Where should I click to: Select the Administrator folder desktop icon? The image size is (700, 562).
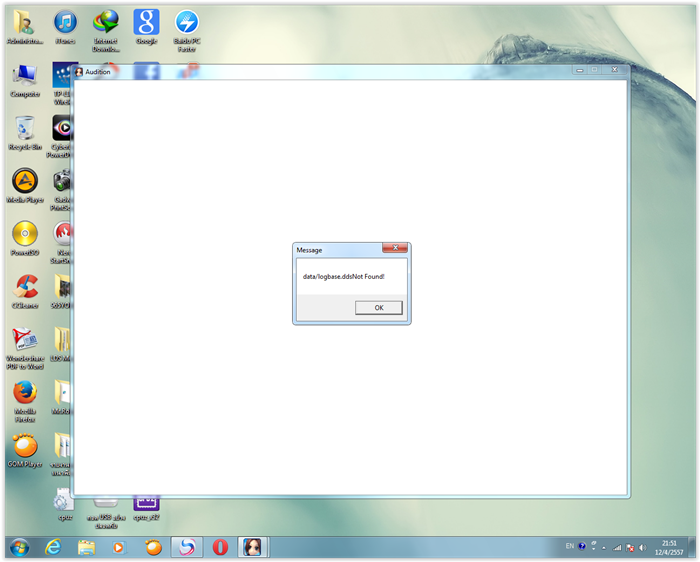[x=25, y=28]
